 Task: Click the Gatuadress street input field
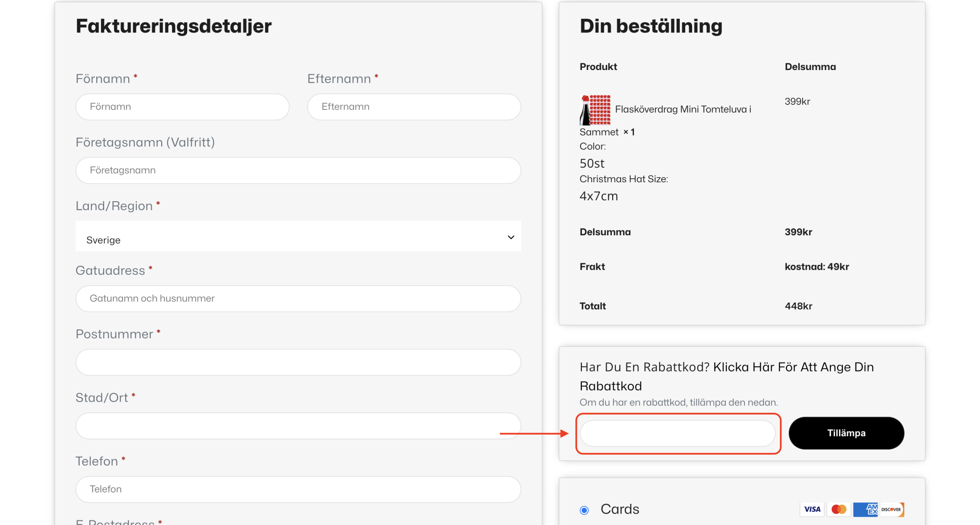click(298, 298)
